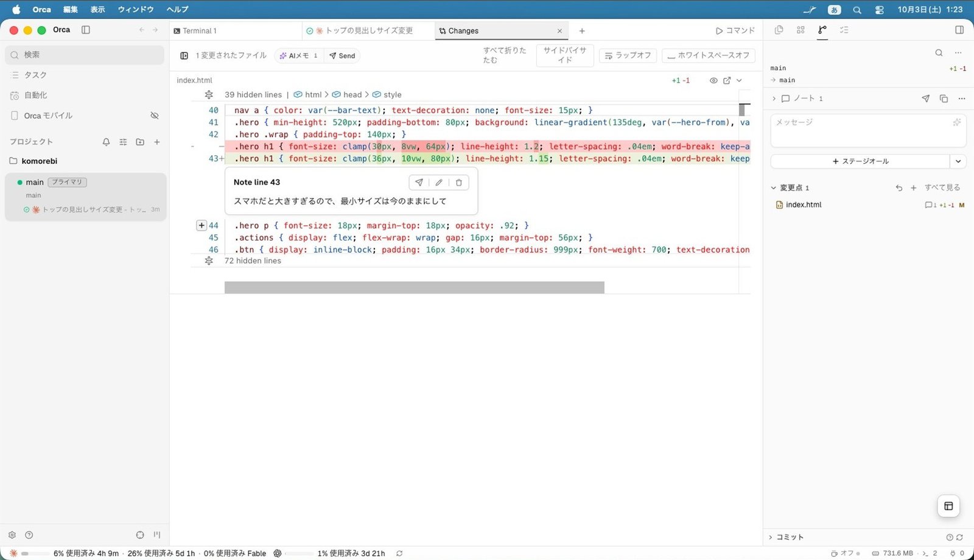Click すべて見る in changes

tap(942, 188)
